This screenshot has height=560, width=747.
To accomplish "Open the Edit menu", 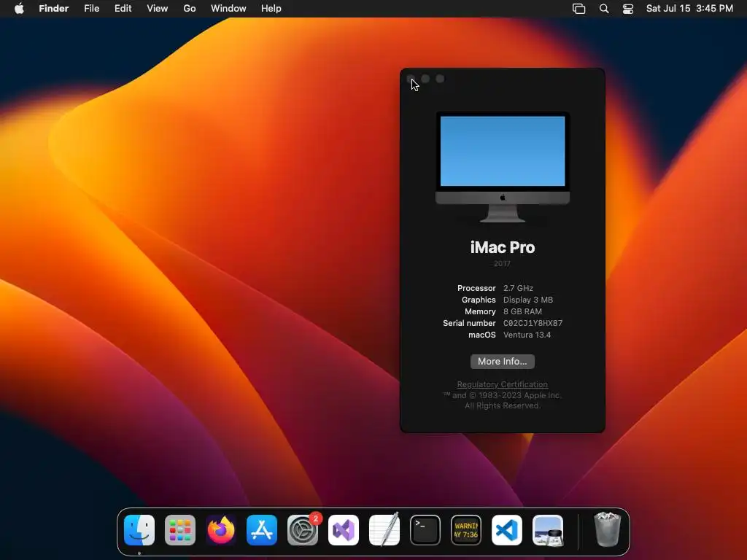I will pyautogui.click(x=123, y=9).
